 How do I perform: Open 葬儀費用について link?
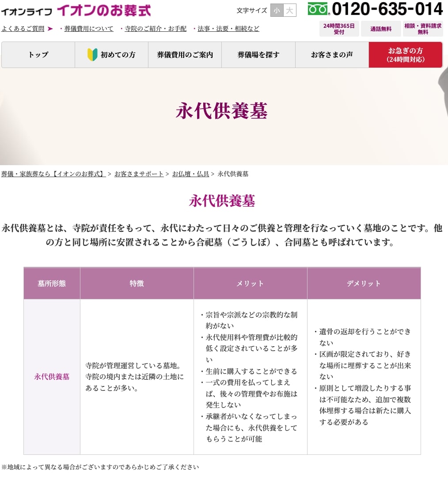pos(89,29)
